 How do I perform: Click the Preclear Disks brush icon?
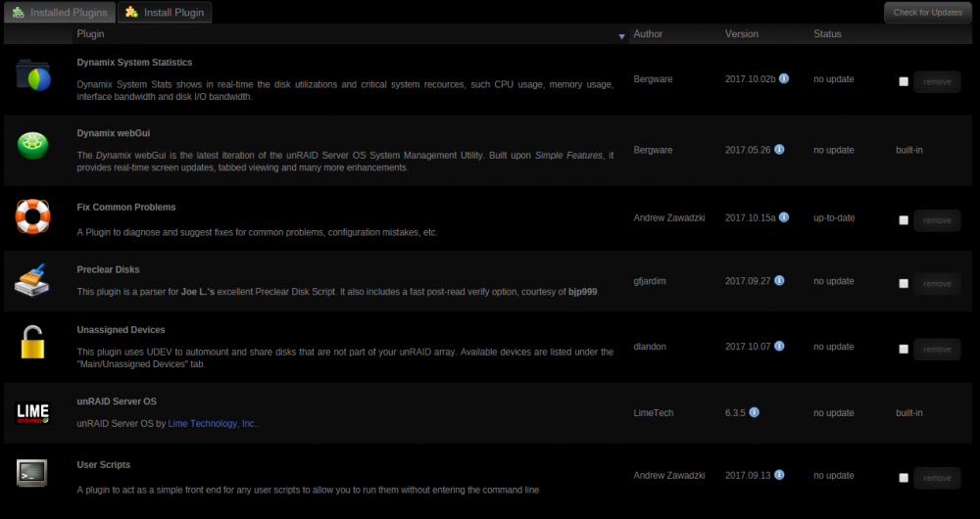(32, 280)
